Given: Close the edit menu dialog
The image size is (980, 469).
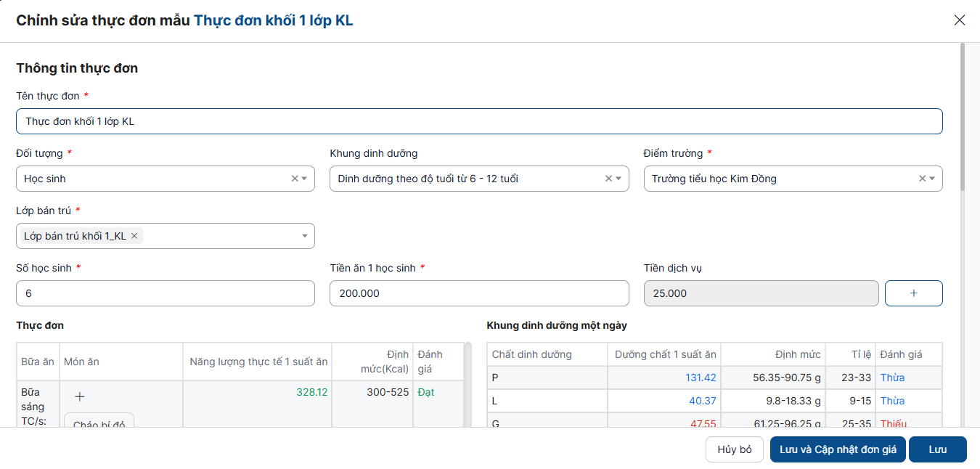Looking at the screenshot, I should click(959, 20).
